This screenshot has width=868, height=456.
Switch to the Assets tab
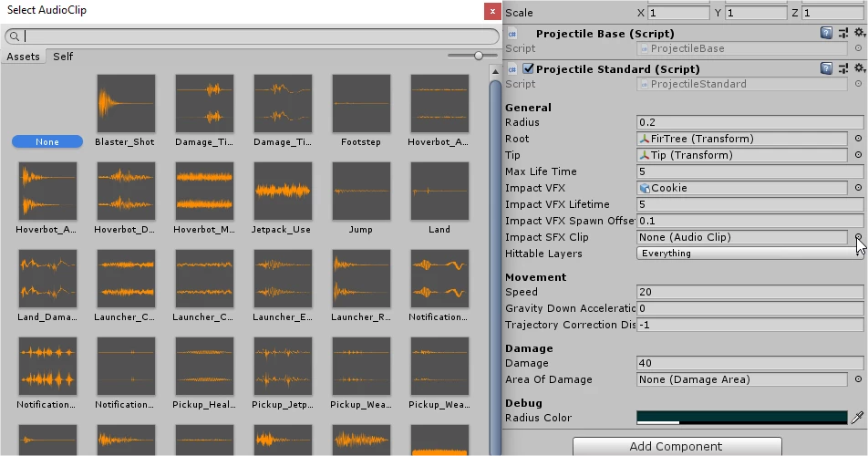[x=24, y=57]
